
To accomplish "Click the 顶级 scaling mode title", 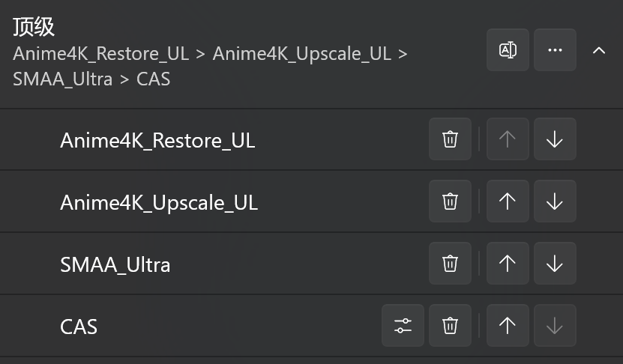I will tap(34, 27).
